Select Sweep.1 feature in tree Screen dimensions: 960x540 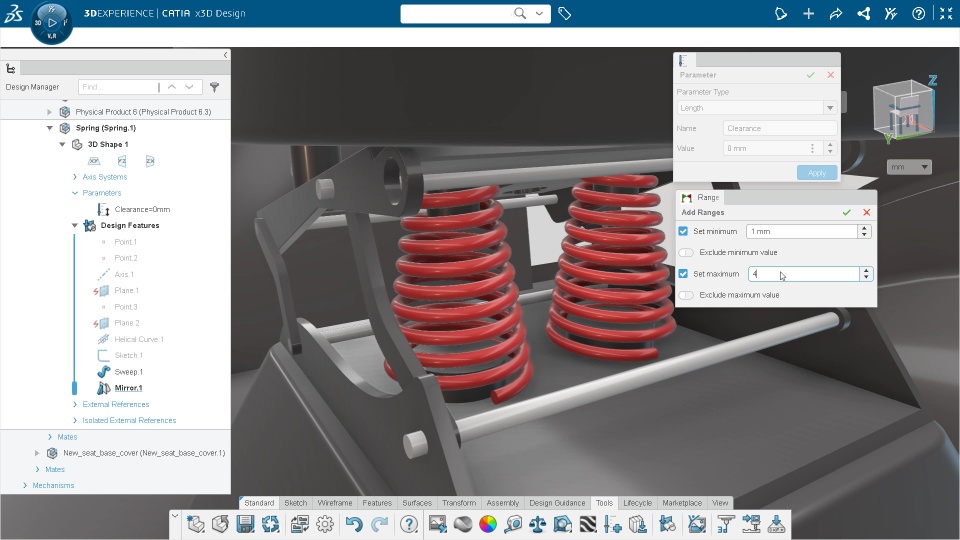(128, 372)
